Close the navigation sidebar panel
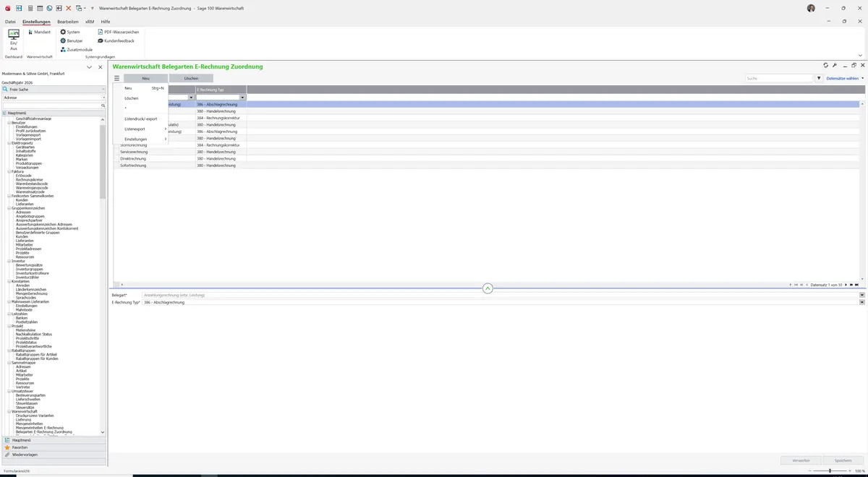This screenshot has width=868, height=477. [101, 67]
